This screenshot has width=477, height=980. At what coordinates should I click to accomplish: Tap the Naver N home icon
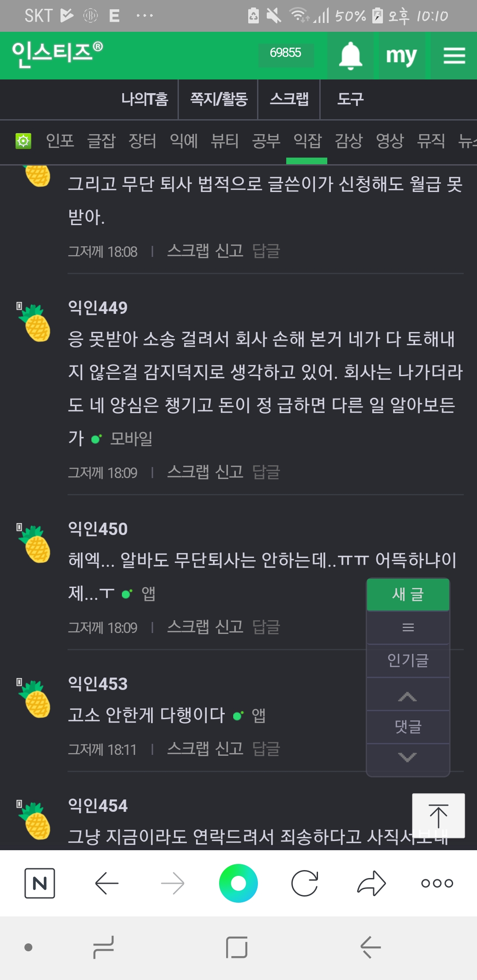coord(40,883)
